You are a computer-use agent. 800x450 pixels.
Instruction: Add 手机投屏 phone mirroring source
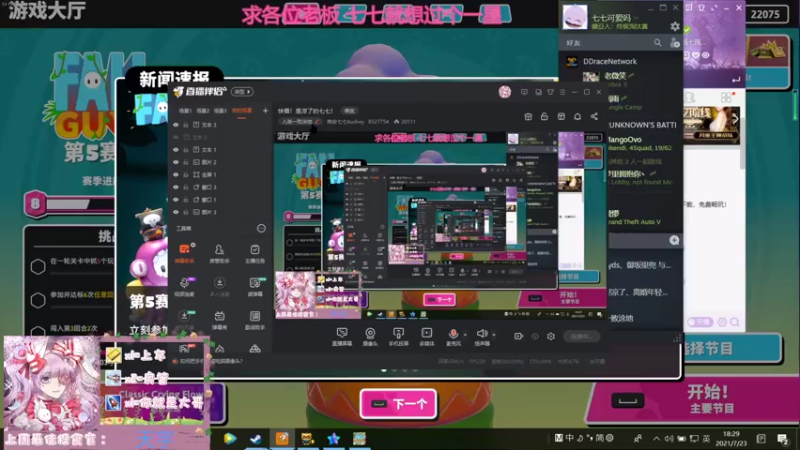tap(398, 337)
